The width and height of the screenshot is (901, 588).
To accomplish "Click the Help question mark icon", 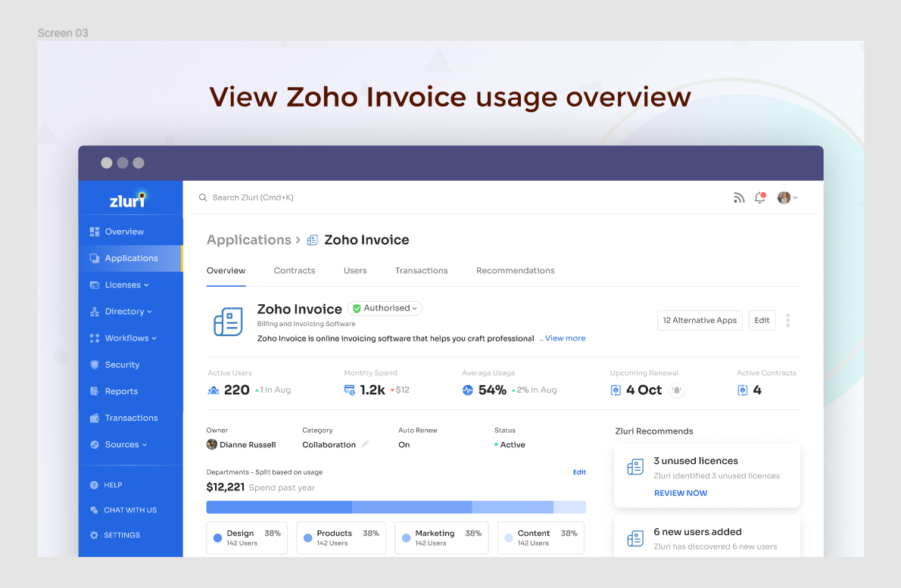I will (94, 484).
